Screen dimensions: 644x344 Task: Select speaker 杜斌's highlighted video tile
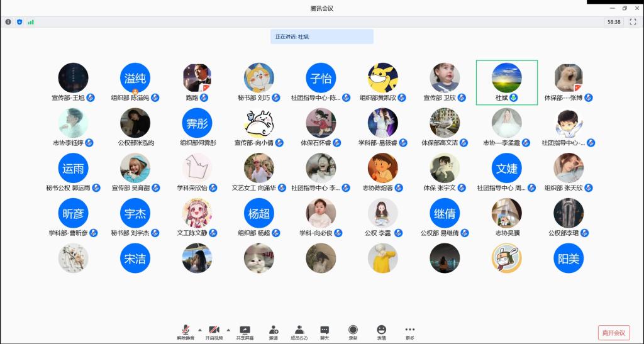point(506,82)
